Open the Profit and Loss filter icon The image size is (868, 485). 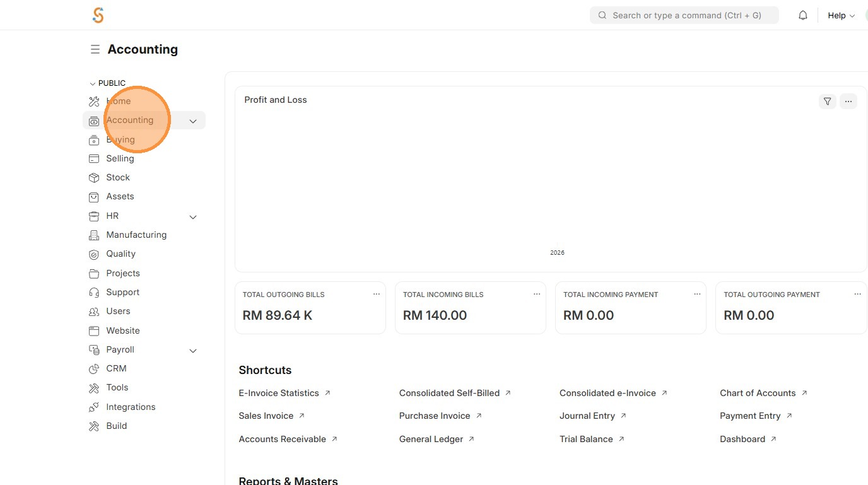point(827,101)
